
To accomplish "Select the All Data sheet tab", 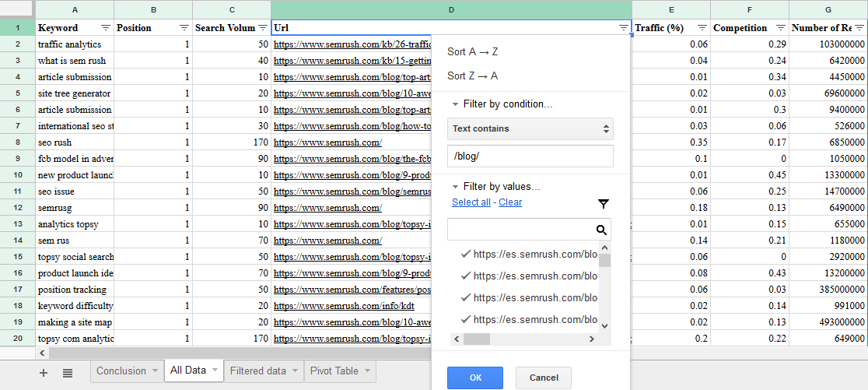I will [188, 371].
